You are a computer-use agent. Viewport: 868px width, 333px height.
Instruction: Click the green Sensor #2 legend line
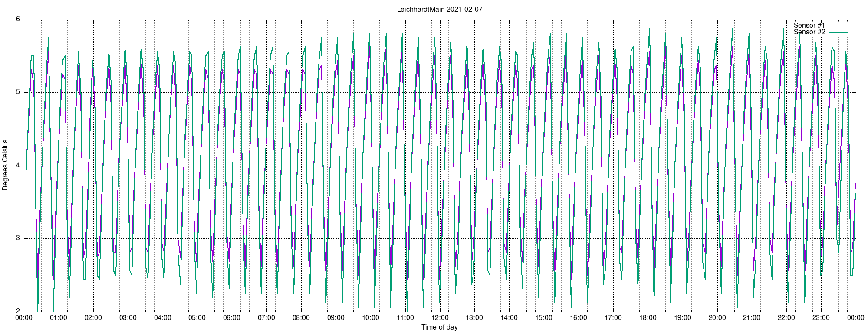click(x=838, y=33)
